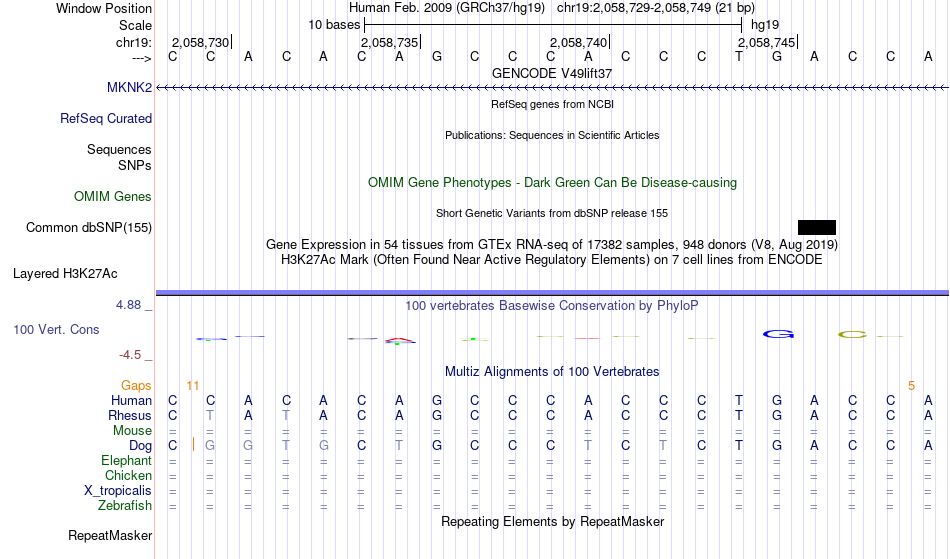Click position label 2,058,745
Image resolution: width=950 pixels, height=559 pixels.
(x=766, y=42)
